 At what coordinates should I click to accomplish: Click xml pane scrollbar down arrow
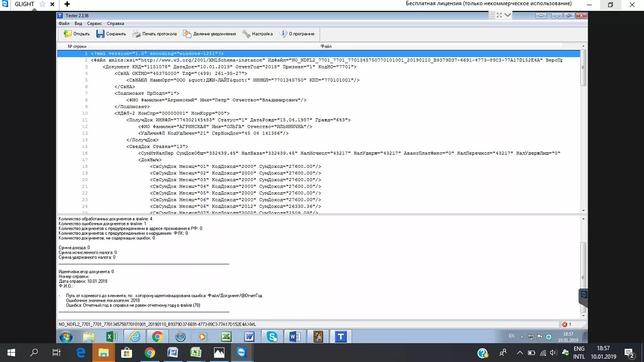[583, 210]
